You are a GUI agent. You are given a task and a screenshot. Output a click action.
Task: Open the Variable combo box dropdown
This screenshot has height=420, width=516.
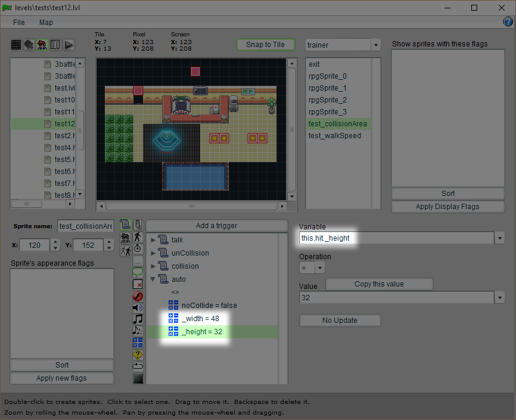pos(499,238)
